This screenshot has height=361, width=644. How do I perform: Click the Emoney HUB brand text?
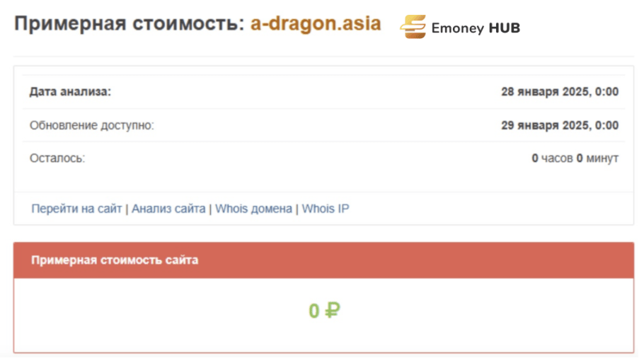pyautogui.click(x=476, y=28)
